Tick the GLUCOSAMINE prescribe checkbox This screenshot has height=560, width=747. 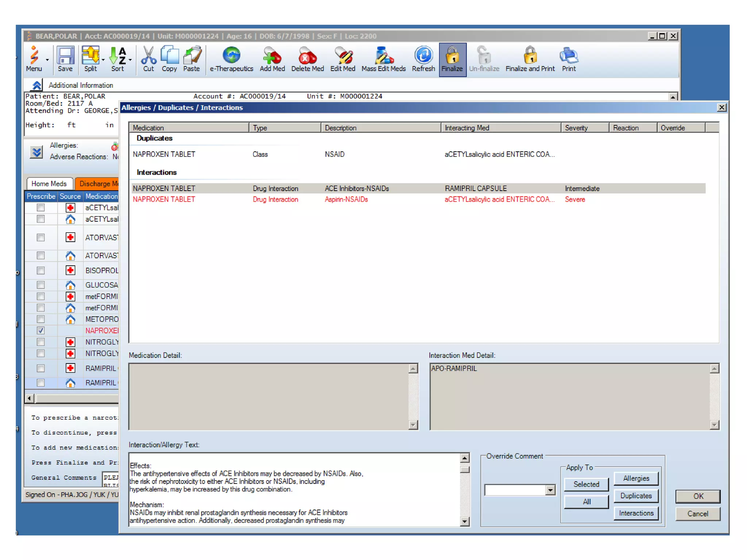[x=41, y=285]
